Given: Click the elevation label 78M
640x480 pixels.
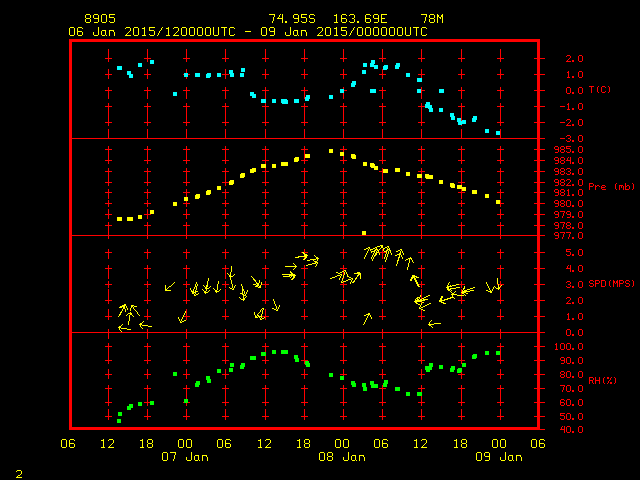Looking at the screenshot, I should pyautogui.click(x=432, y=19).
